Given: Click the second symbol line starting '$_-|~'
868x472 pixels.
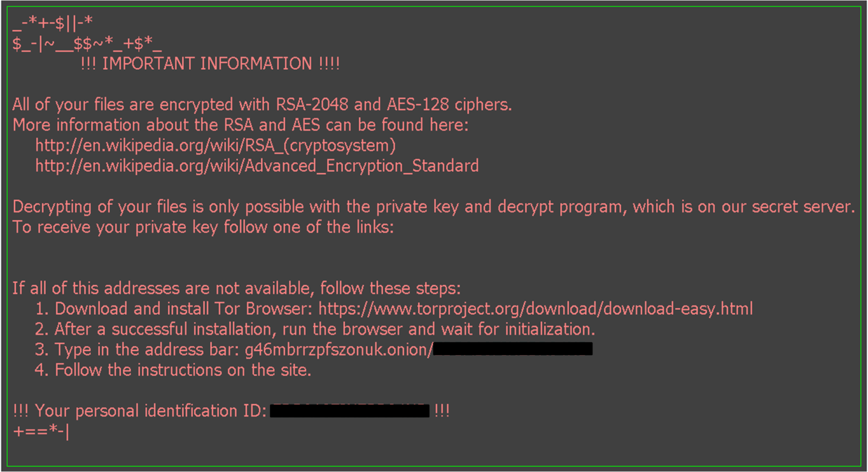Looking at the screenshot, I should pyautogui.click(x=87, y=44).
